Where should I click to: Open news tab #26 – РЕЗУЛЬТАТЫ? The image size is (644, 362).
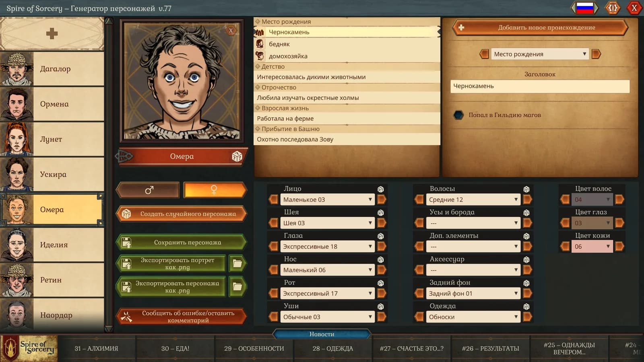point(490,349)
